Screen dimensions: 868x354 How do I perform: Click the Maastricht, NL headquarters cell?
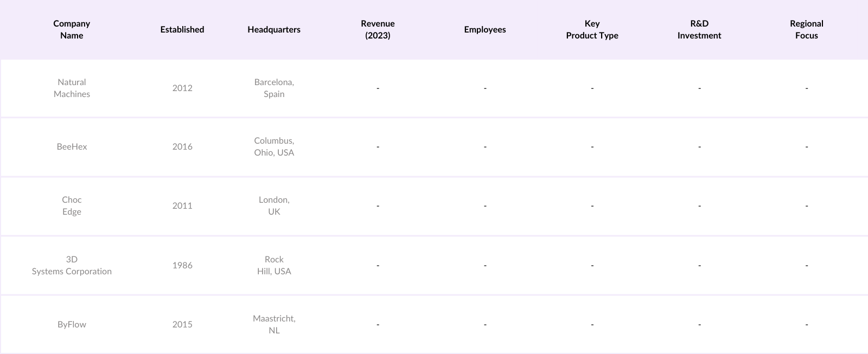tap(274, 324)
